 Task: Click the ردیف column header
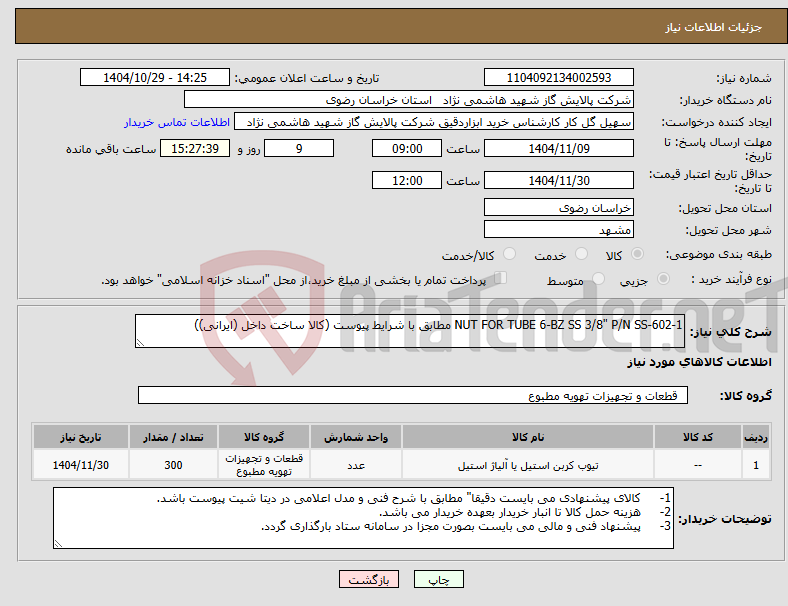[x=756, y=437]
